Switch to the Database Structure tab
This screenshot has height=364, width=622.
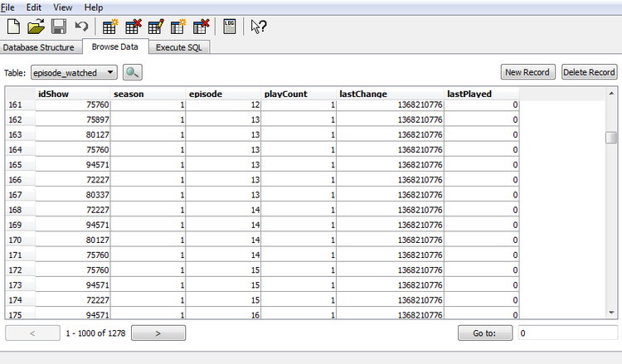(40, 47)
